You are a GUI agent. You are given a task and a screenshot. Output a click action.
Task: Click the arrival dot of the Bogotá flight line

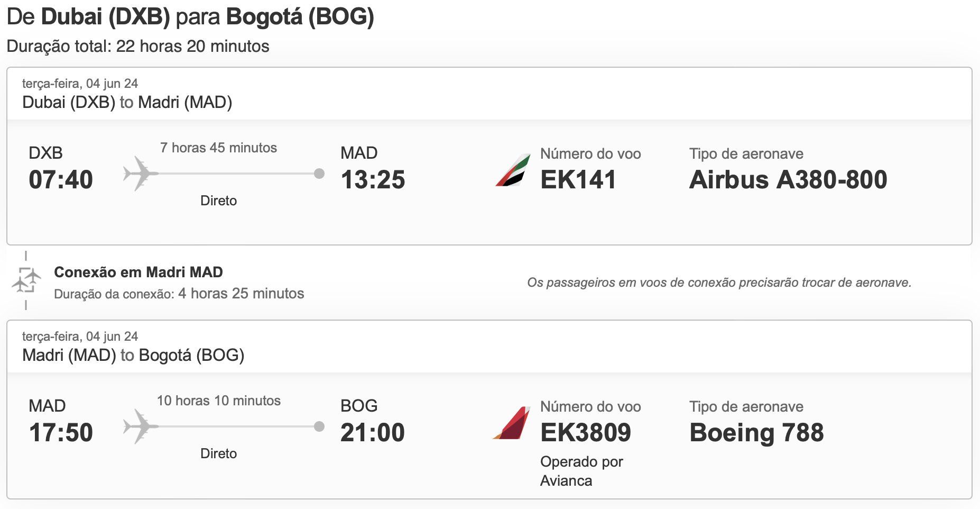(x=319, y=426)
